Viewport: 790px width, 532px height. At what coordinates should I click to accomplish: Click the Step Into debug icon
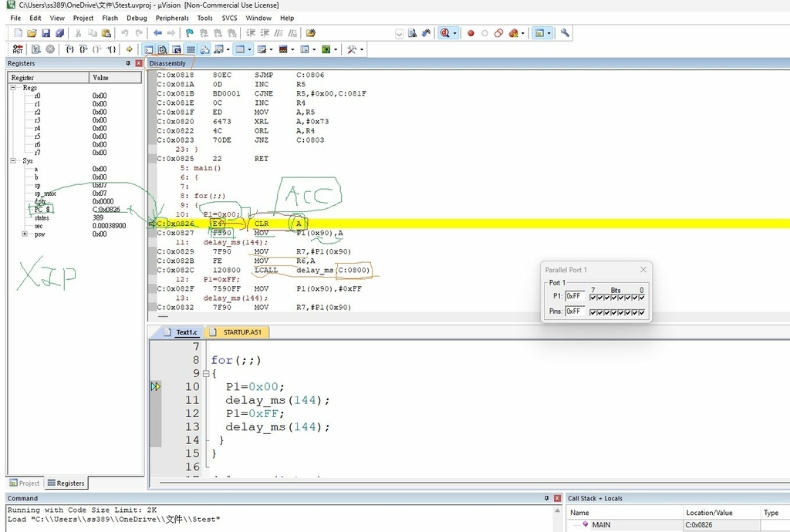pos(70,49)
